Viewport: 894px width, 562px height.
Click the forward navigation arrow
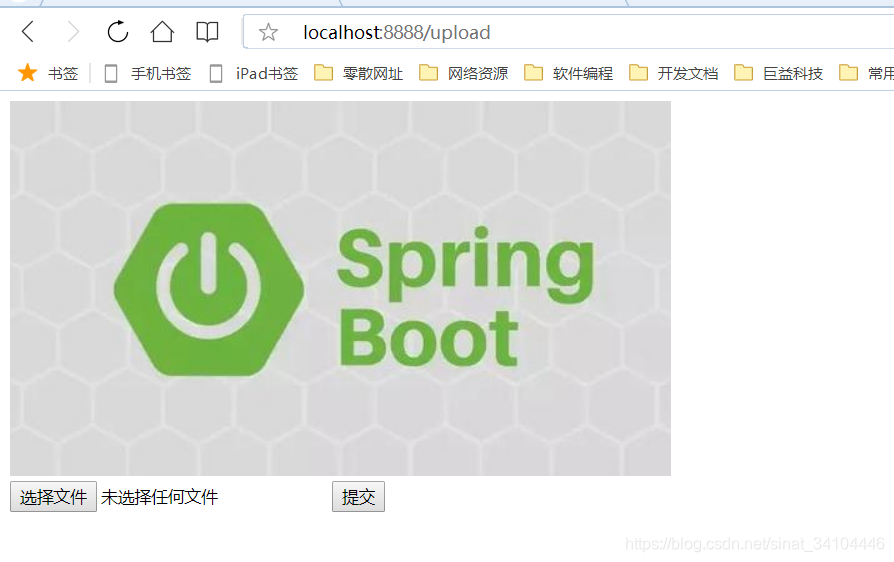pyautogui.click(x=73, y=31)
